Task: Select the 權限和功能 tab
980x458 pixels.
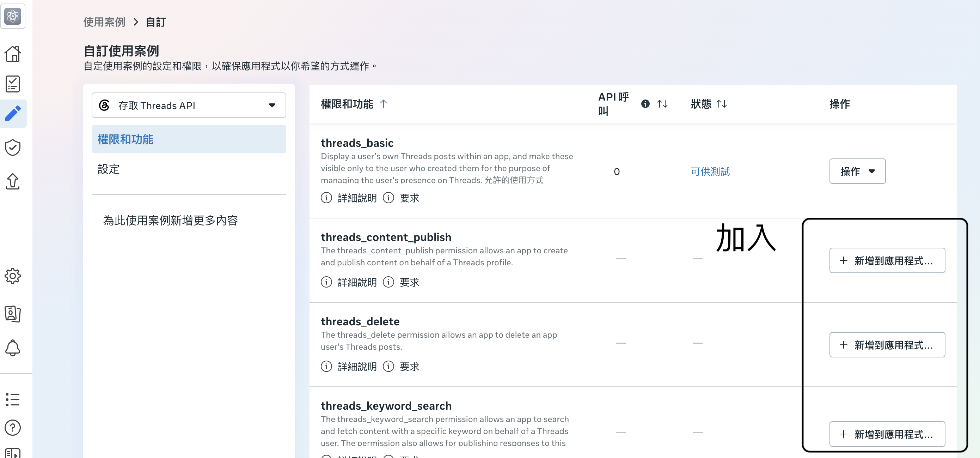Action: [189, 139]
